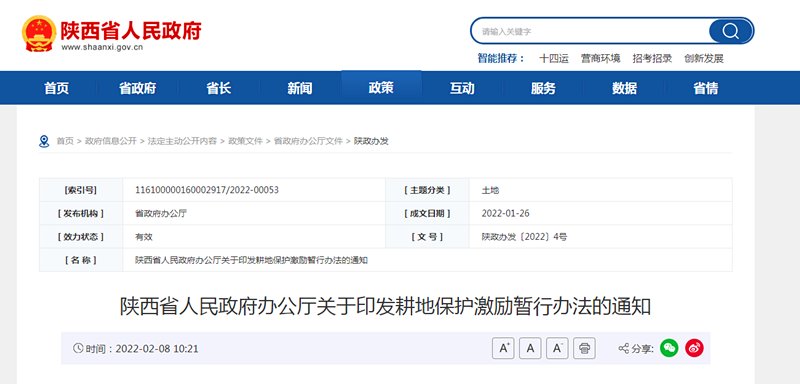Go to 省政府办公厅文件 in the breadcrumb

[308, 141]
